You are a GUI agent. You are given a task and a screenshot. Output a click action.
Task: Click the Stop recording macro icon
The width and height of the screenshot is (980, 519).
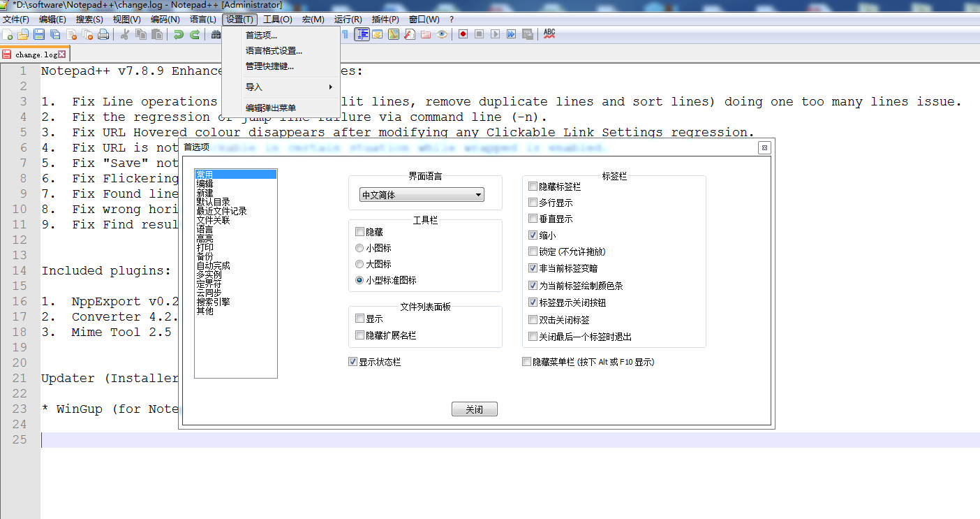click(x=479, y=34)
